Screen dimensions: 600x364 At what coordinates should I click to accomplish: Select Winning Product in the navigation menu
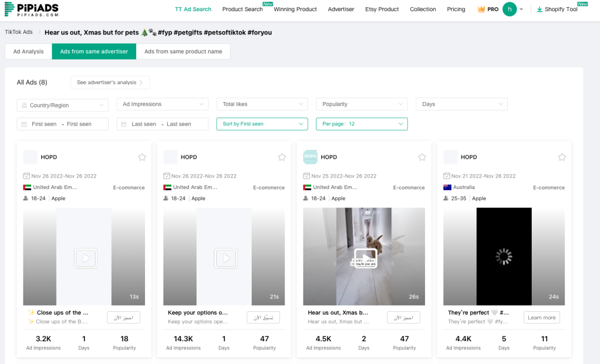click(295, 9)
